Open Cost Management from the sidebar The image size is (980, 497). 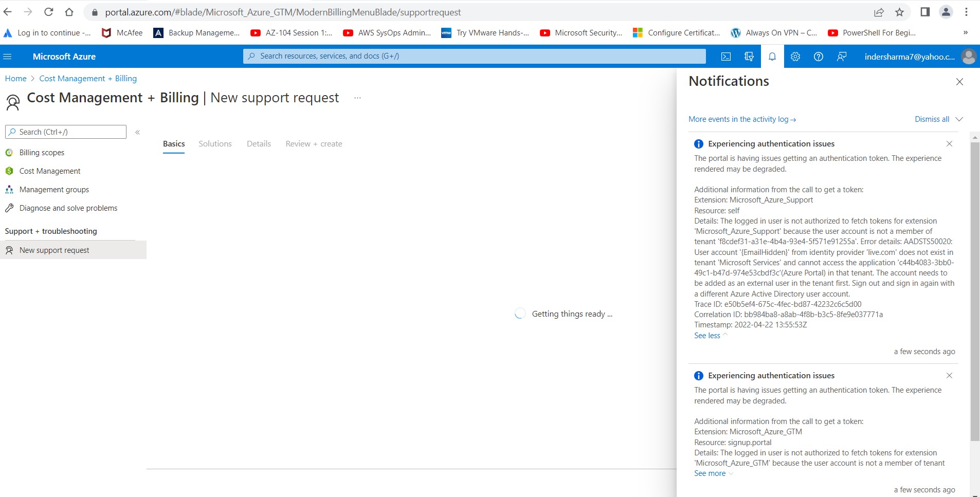coord(50,171)
